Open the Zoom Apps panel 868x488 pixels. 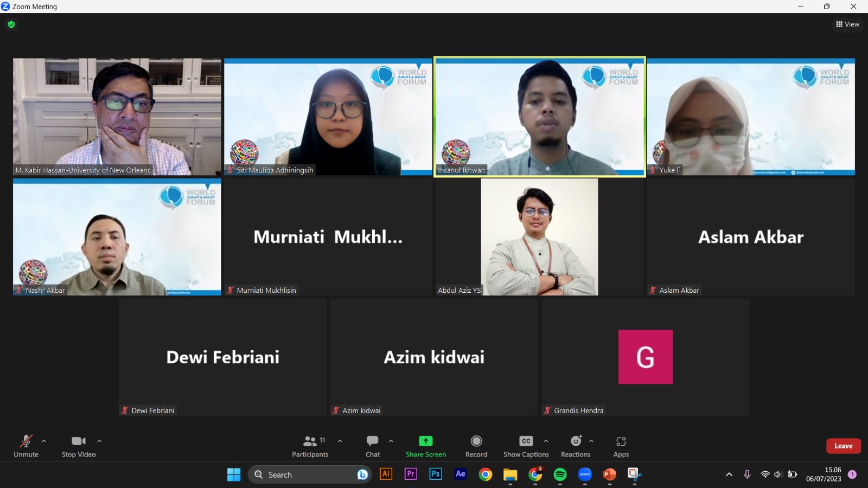click(621, 446)
